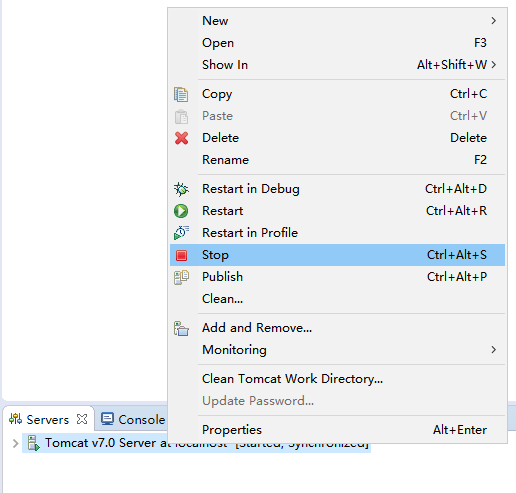
Task: Close the Servers view tab
Action: click(82, 419)
